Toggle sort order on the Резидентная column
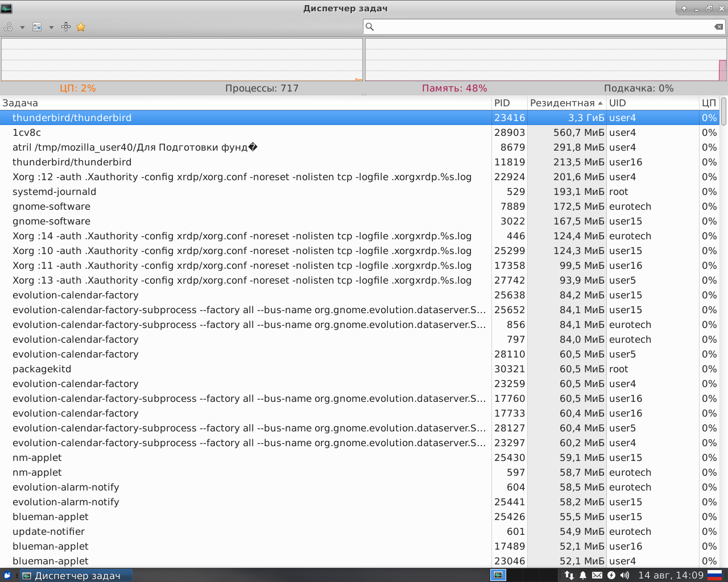 point(566,103)
